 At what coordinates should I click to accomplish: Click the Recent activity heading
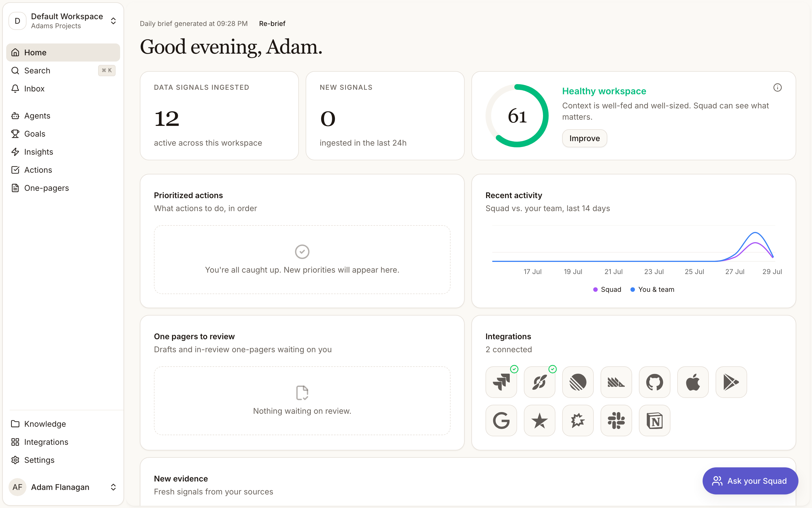point(514,196)
